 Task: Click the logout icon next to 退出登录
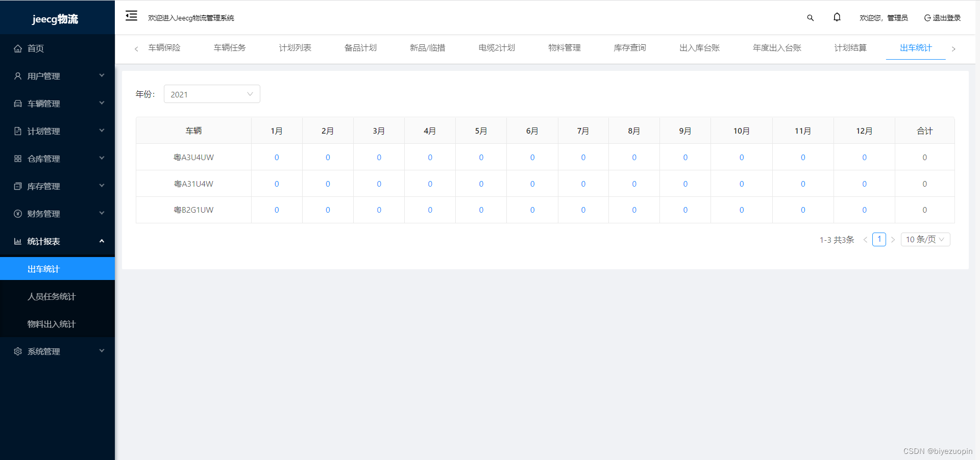pyautogui.click(x=927, y=18)
